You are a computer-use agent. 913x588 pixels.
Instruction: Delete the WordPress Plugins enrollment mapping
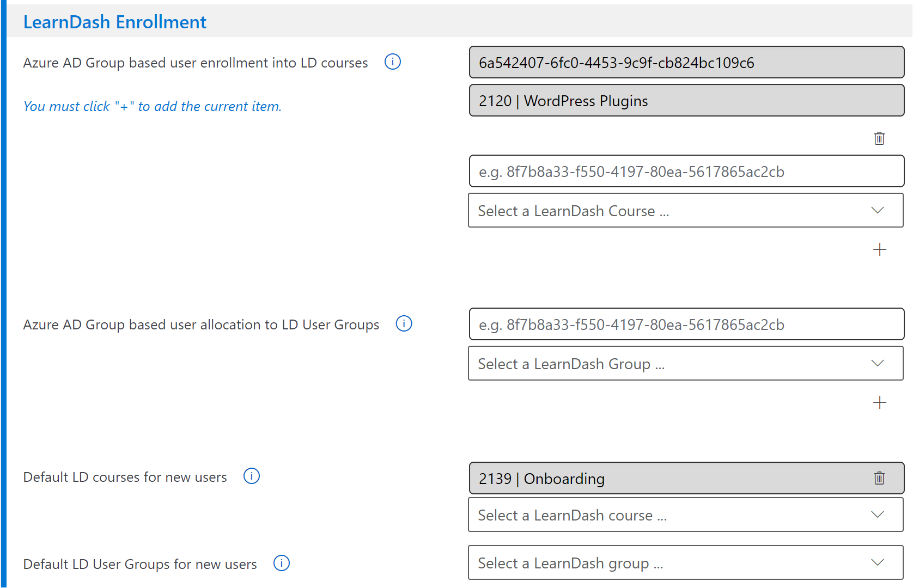click(879, 138)
